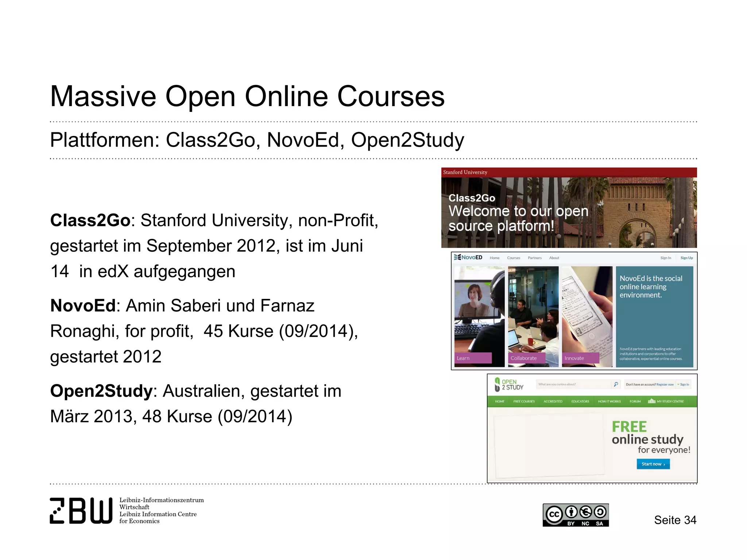Screen dimensions: 747x560
Task: Click the blue Start now button
Action: tap(653, 464)
